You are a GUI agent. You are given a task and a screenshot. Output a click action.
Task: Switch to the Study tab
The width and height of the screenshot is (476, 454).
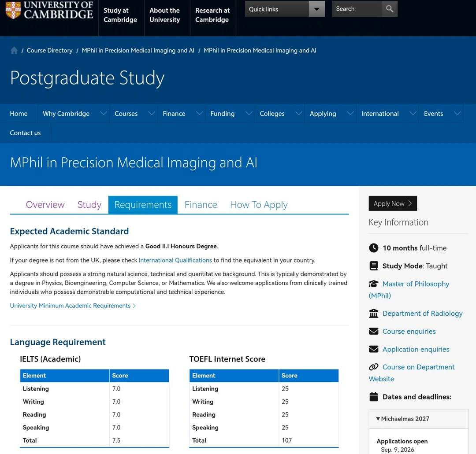[89, 205]
